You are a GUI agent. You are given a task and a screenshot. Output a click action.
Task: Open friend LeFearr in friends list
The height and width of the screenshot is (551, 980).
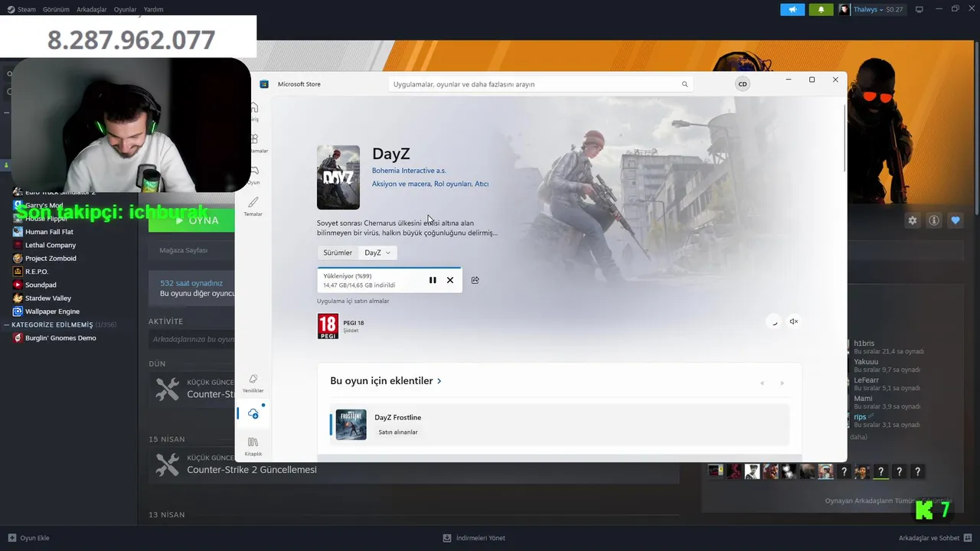click(x=867, y=380)
